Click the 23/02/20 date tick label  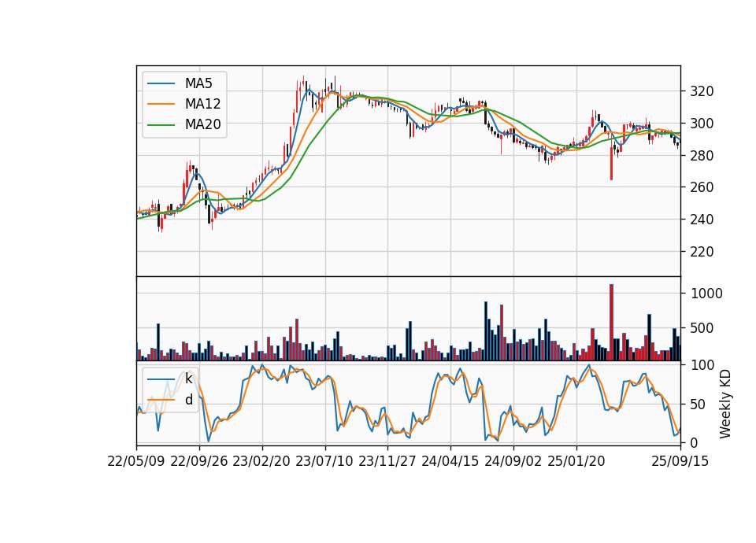[261, 461]
